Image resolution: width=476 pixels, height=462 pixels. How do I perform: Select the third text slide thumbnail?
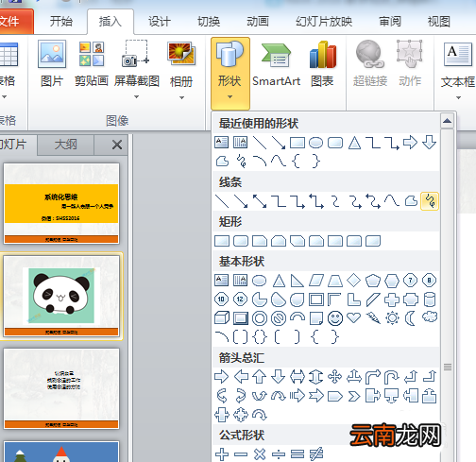pos(61,388)
